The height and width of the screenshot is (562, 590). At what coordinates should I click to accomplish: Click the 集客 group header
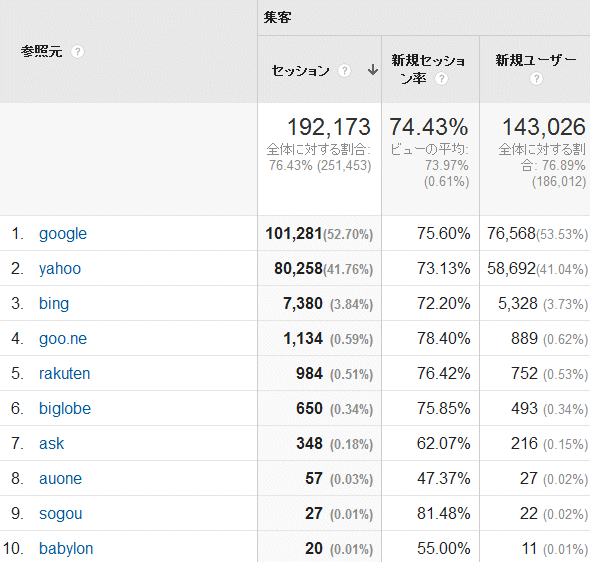point(277,17)
